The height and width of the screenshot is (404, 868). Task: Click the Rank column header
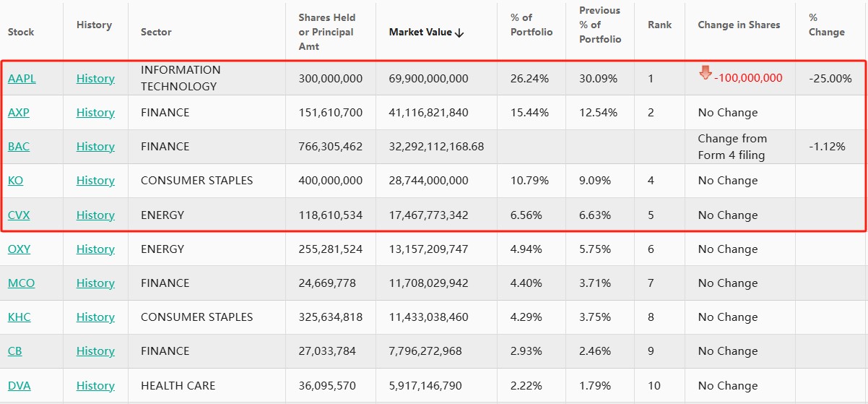coord(659,25)
